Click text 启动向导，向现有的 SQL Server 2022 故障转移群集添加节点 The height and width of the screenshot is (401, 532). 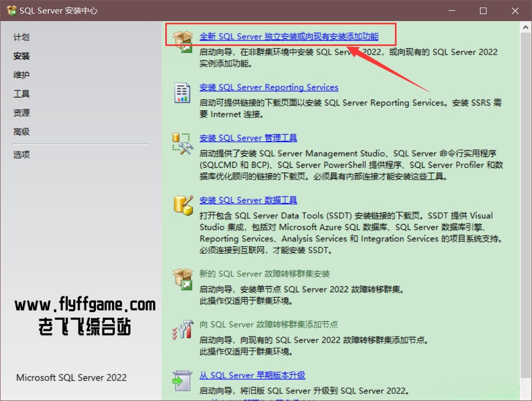[x=314, y=340]
